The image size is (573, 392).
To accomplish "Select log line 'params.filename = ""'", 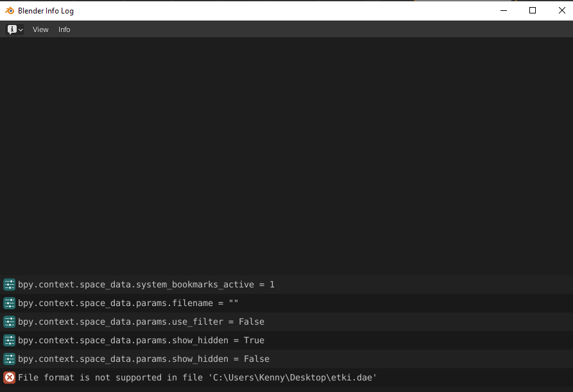I will (286, 303).
